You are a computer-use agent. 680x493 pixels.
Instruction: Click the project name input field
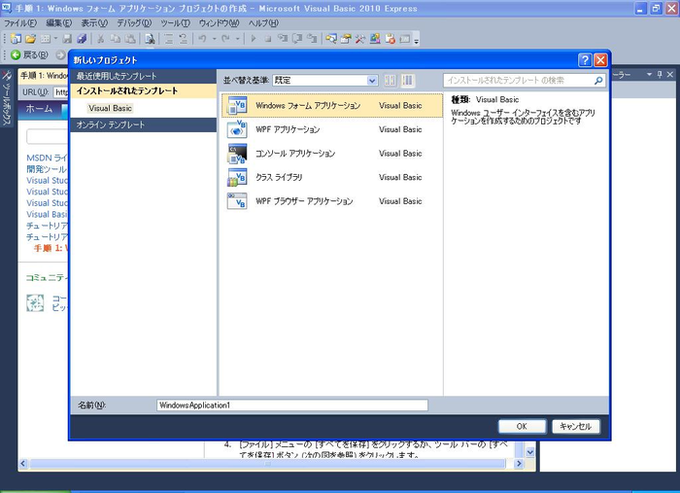click(292, 405)
